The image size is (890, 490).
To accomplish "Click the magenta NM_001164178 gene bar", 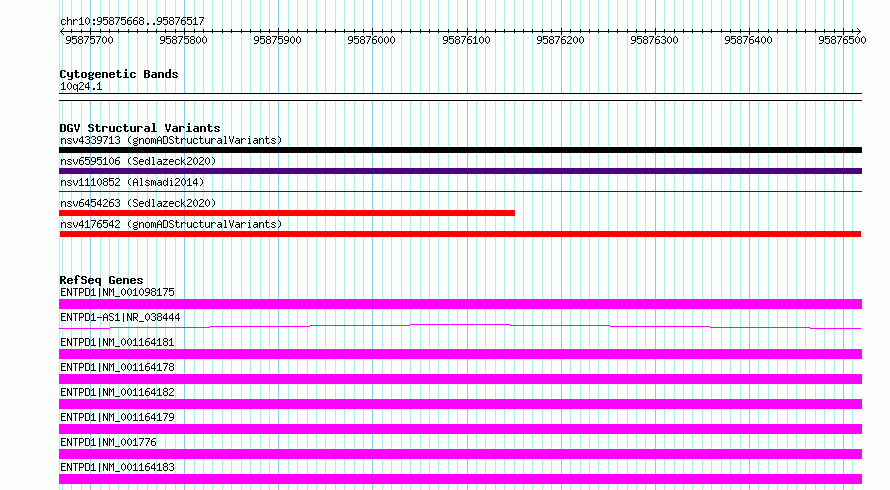I will pos(460,379).
